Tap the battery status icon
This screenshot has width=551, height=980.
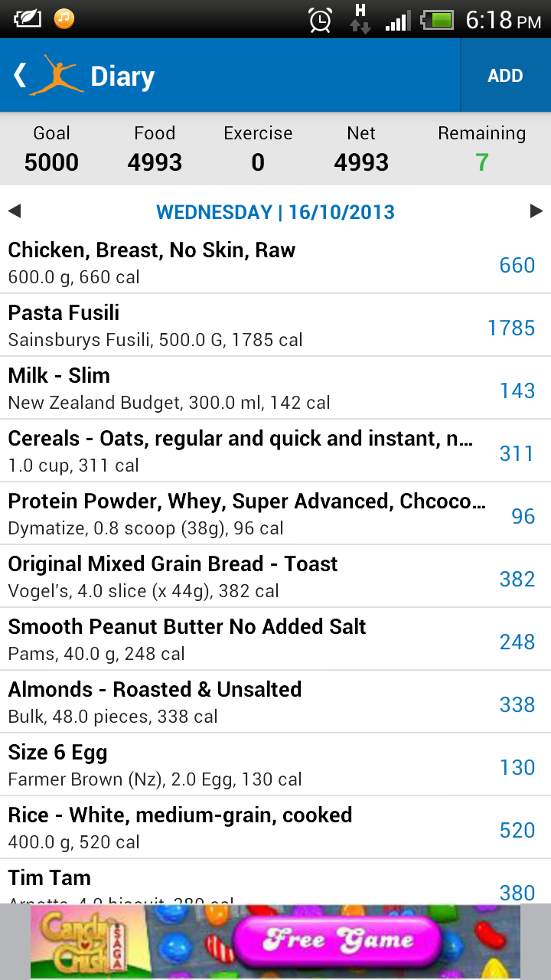(x=438, y=19)
